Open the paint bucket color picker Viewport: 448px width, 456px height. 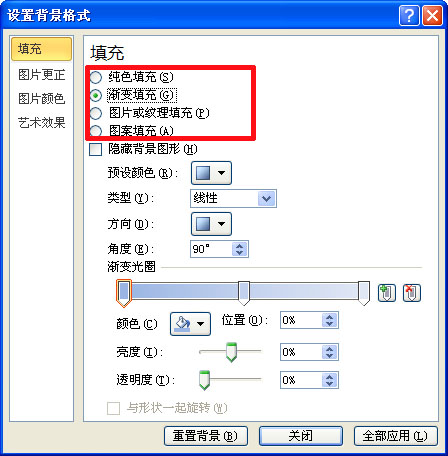tap(190, 324)
